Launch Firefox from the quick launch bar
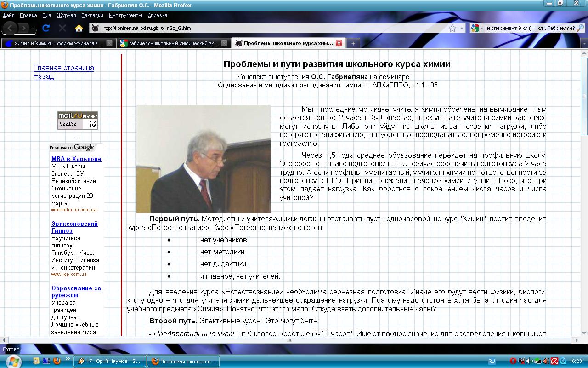The image size is (588, 368). [x=57, y=361]
